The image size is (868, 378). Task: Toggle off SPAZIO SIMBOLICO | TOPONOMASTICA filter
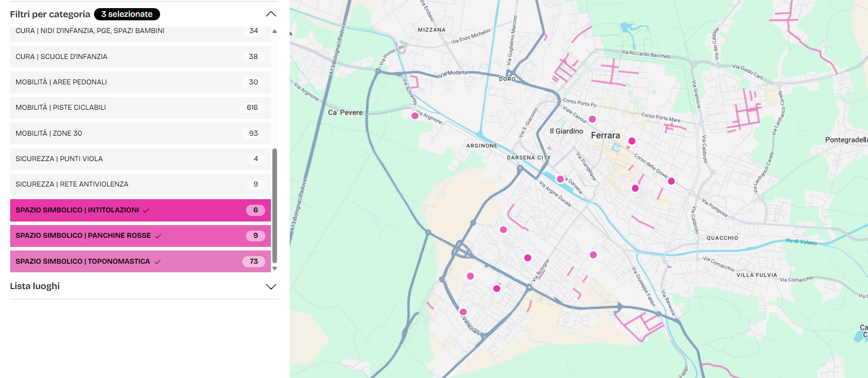140,261
